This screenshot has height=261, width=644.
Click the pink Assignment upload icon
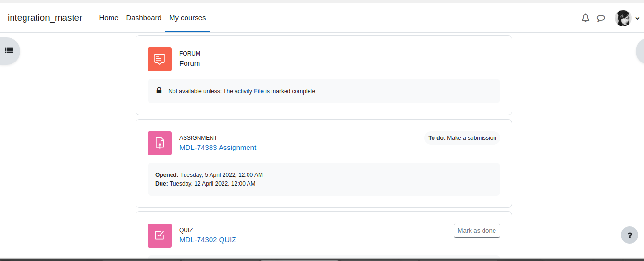point(160,143)
